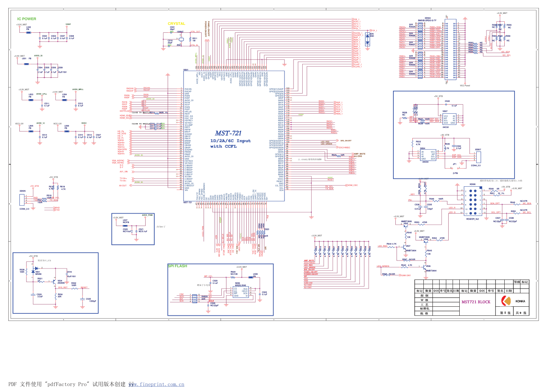Open the www.fineprint.com.cn link
The height and width of the screenshot is (392, 554).
coord(156,384)
